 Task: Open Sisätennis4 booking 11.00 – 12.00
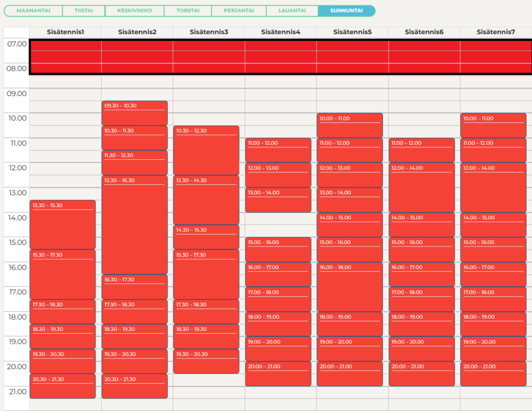(278, 150)
